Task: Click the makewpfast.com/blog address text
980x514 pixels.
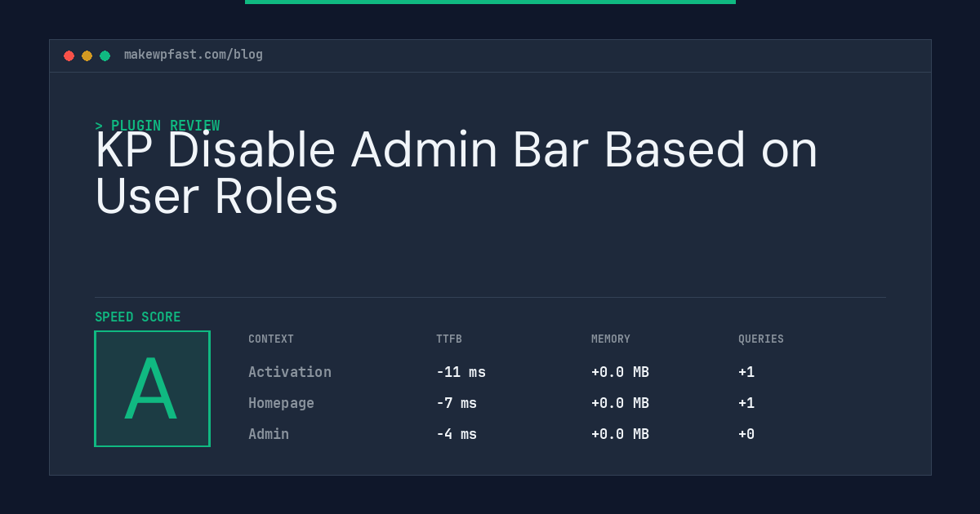Action: (194, 55)
